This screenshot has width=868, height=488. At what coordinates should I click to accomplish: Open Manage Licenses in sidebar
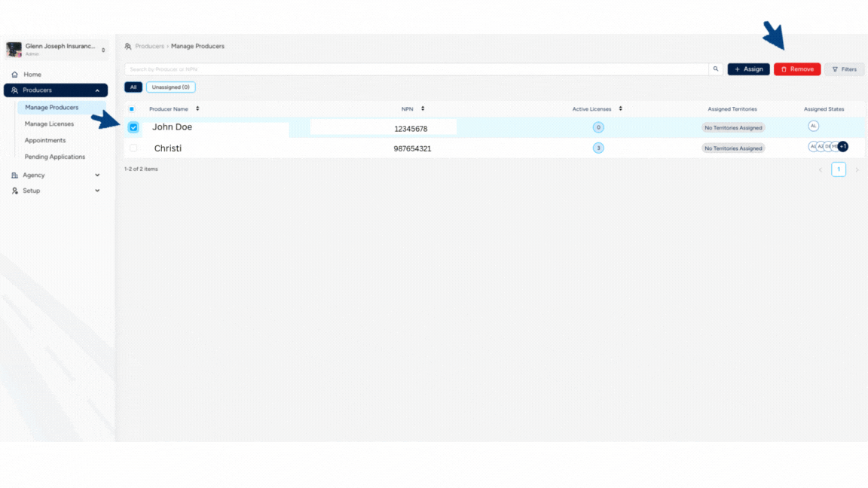point(49,124)
